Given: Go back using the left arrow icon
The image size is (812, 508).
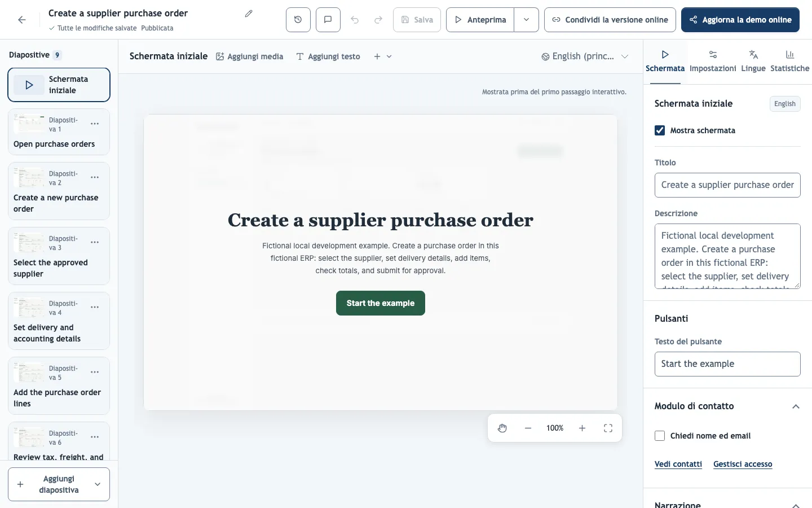Looking at the screenshot, I should [x=22, y=20].
